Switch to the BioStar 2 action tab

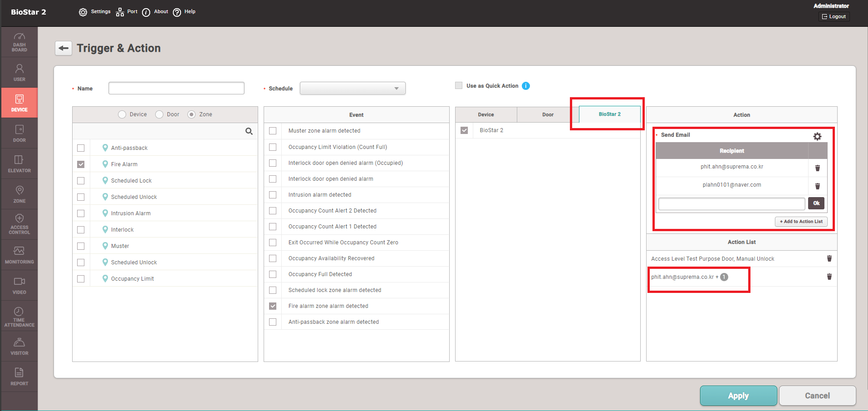tap(610, 114)
